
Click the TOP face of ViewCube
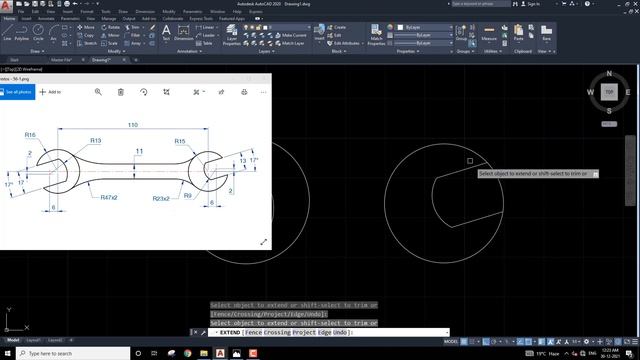click(x=609, y=92)
